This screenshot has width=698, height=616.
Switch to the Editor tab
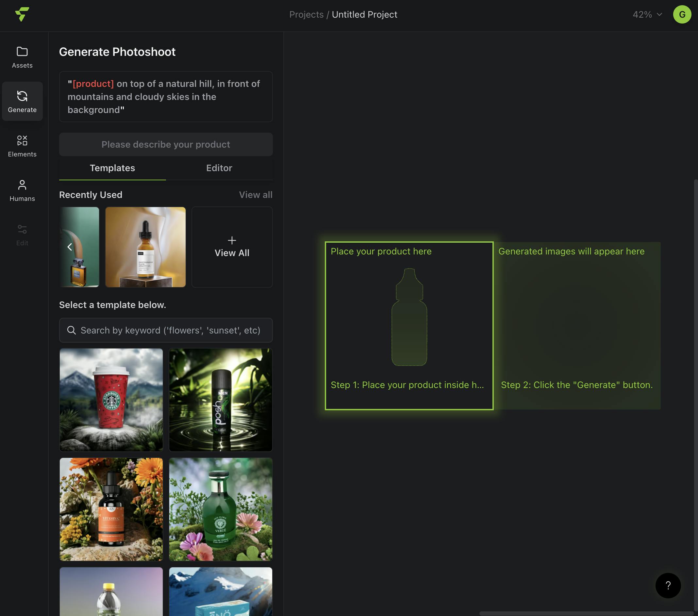tap(219, 168)
